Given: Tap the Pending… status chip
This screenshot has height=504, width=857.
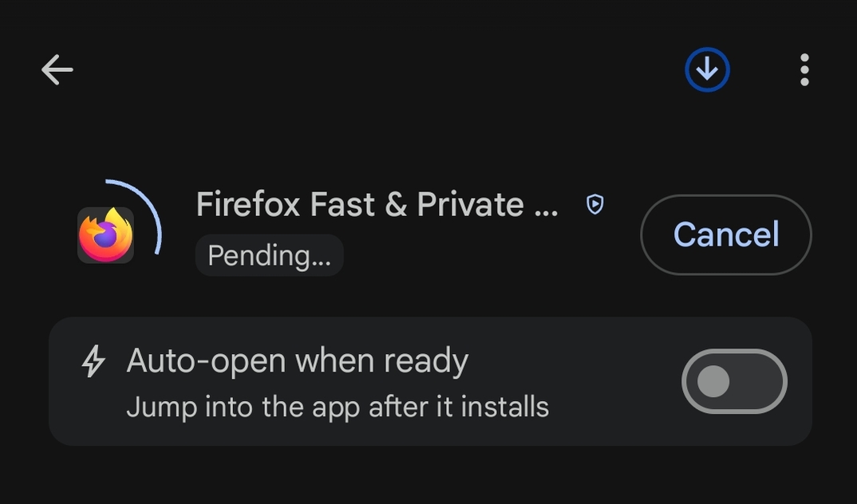Looking at the screenshot, I should pos(269,255).
